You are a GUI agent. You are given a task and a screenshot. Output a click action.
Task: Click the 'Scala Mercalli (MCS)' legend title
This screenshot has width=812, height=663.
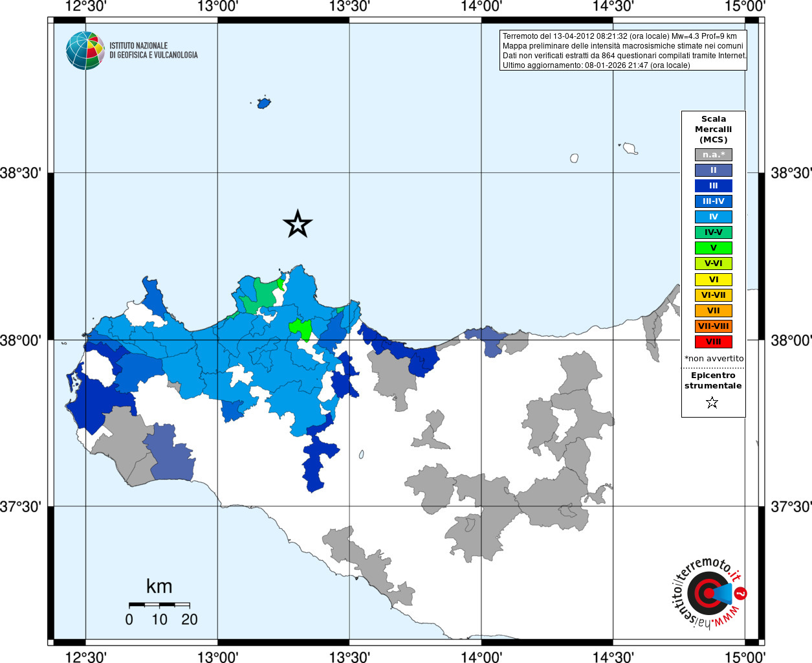point(714,129)
